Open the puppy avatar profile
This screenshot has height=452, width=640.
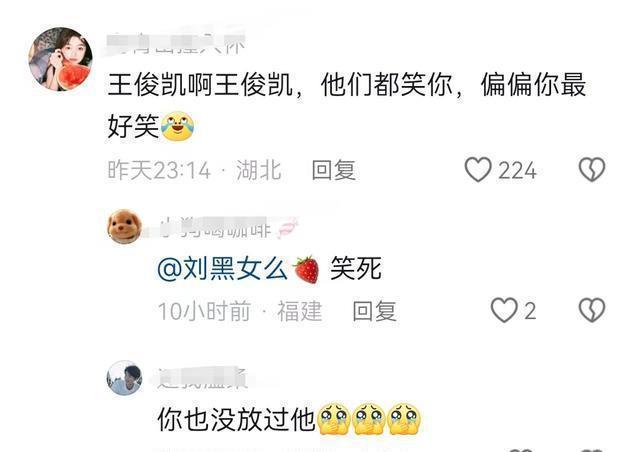(124, 227)
